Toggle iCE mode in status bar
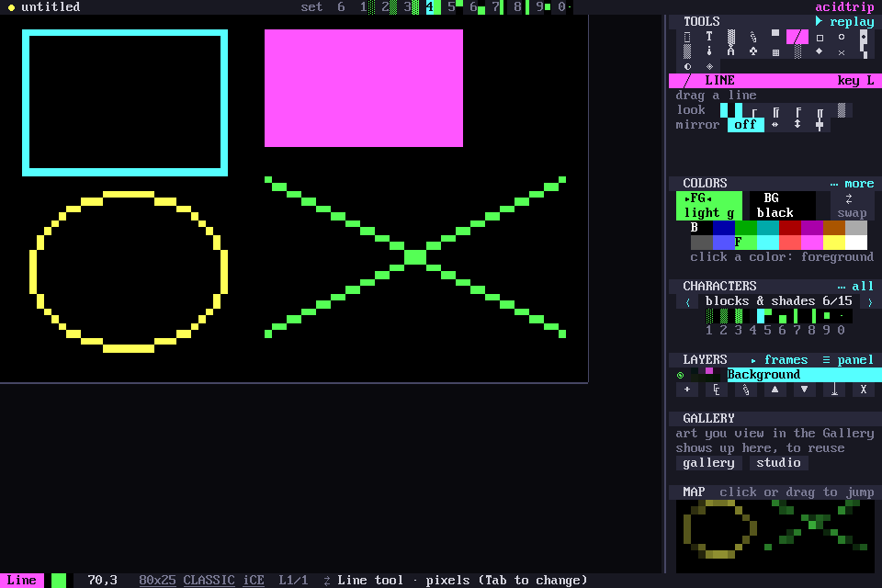Image resolution: width=882 pixels, height=588 pixels. [x=254, y=580]
